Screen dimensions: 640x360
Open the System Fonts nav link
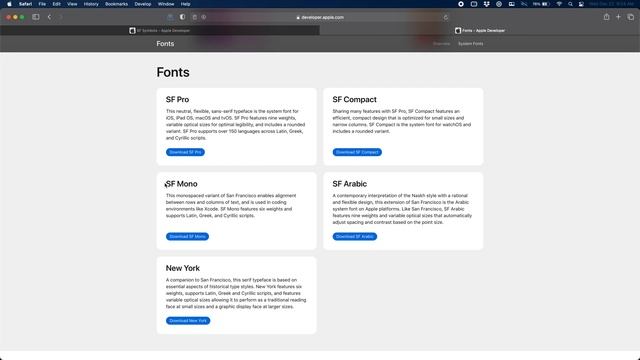[x=471, y=44]
